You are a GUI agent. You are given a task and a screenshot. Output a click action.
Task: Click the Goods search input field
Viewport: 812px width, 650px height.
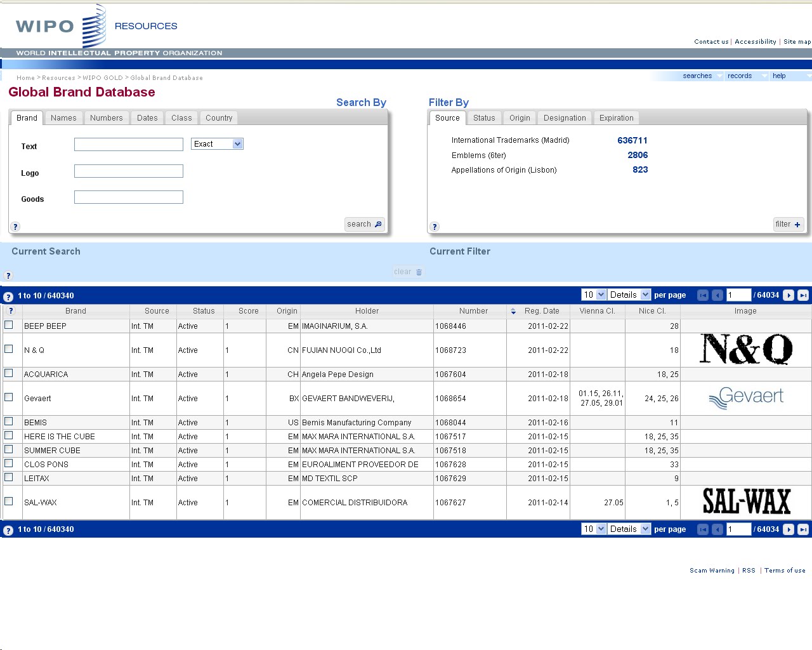[128, 197]
